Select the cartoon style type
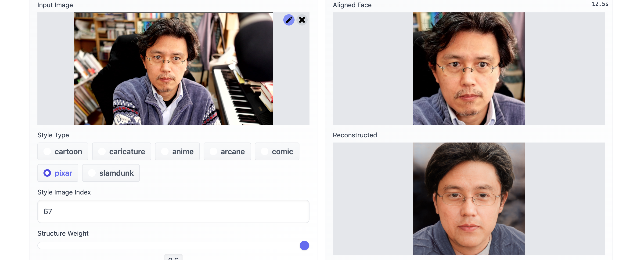The image size is (644, 260). pos(63,151)
